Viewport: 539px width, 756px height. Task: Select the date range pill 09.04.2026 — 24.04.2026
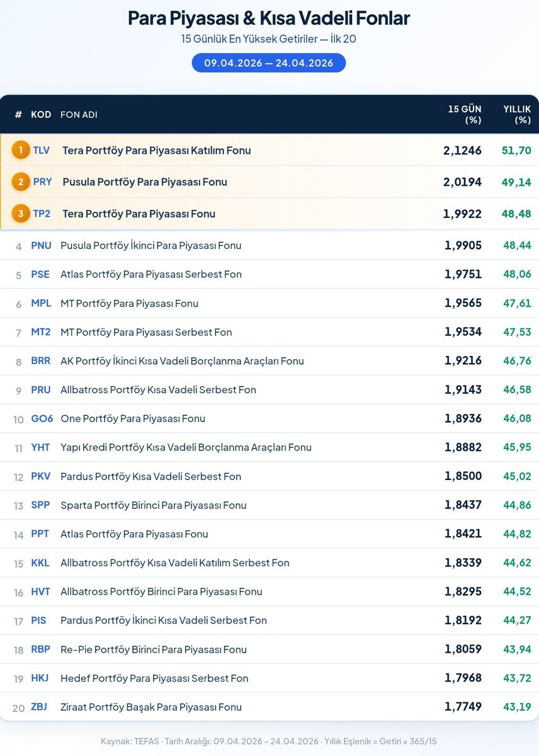click(269, 63)
